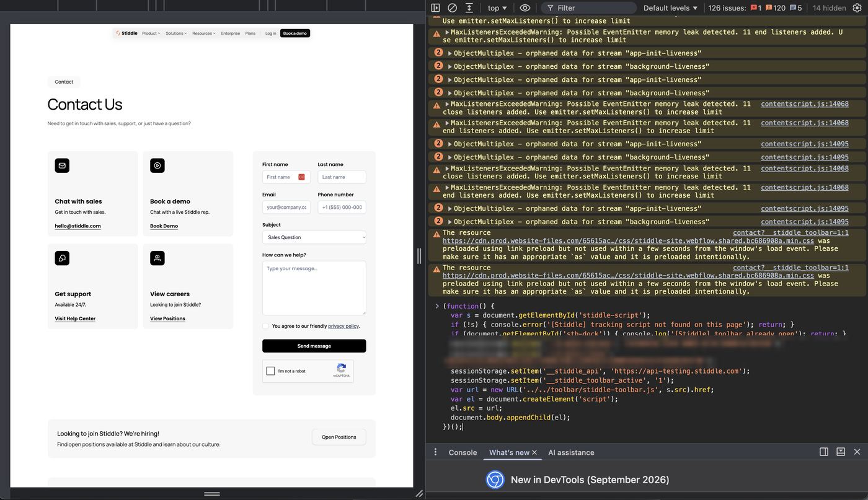Viewport: 868px width, 500px height.
Task: Open the Default levels dropdown
Action: click(671, 8)
